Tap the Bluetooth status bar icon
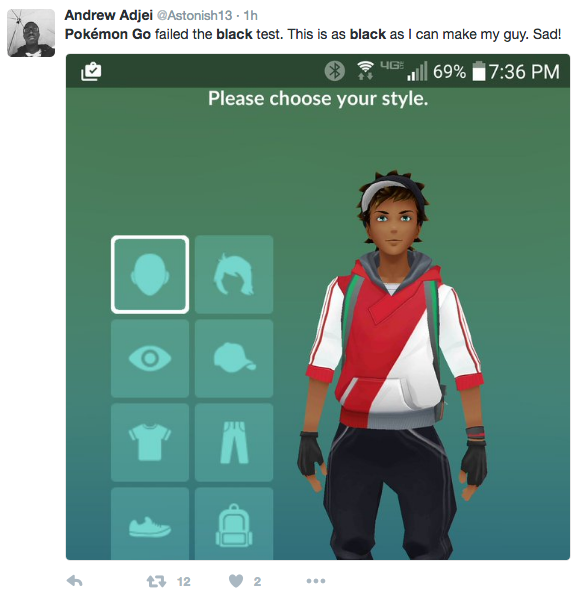 [x=334, y=71]
